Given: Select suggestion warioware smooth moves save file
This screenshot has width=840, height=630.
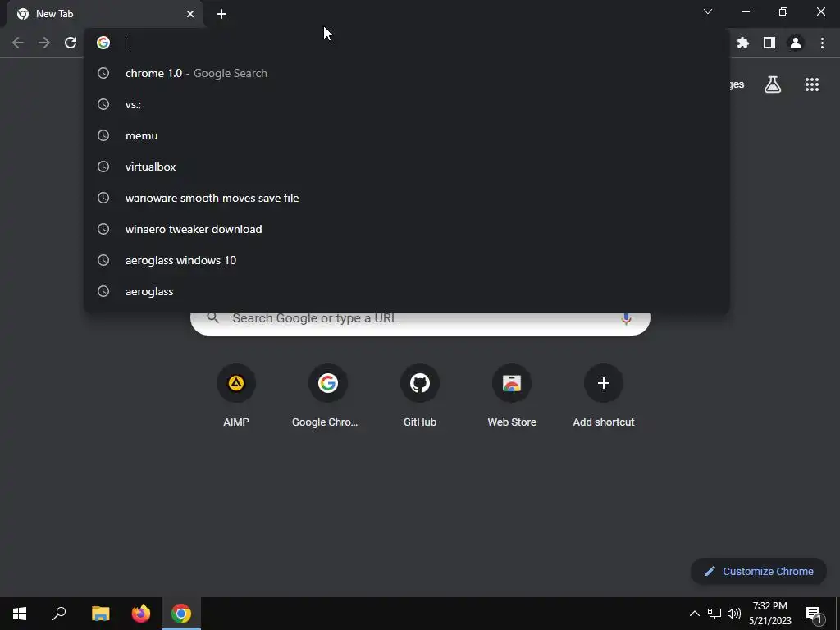Looking at the screenshot, I should coord(407,198).
